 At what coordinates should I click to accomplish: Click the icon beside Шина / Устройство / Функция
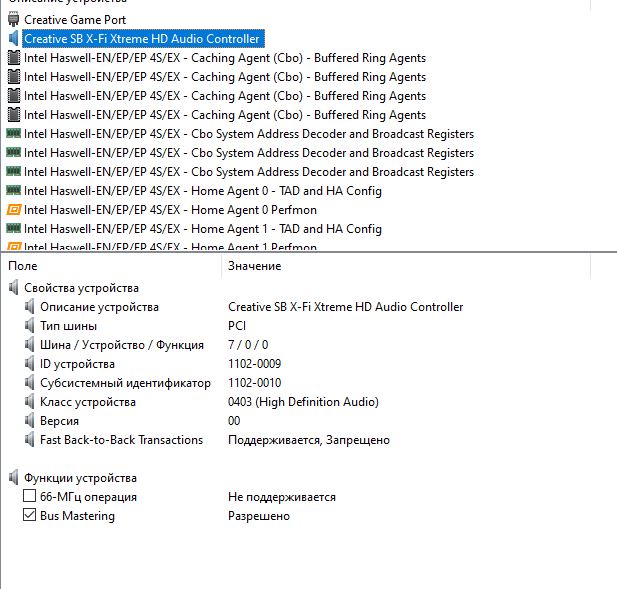point(29,345)
